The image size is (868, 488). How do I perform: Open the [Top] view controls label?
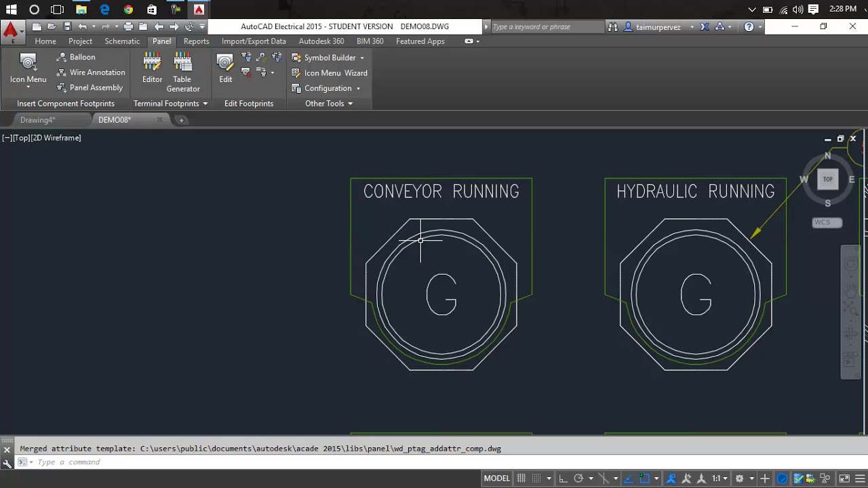21,138
